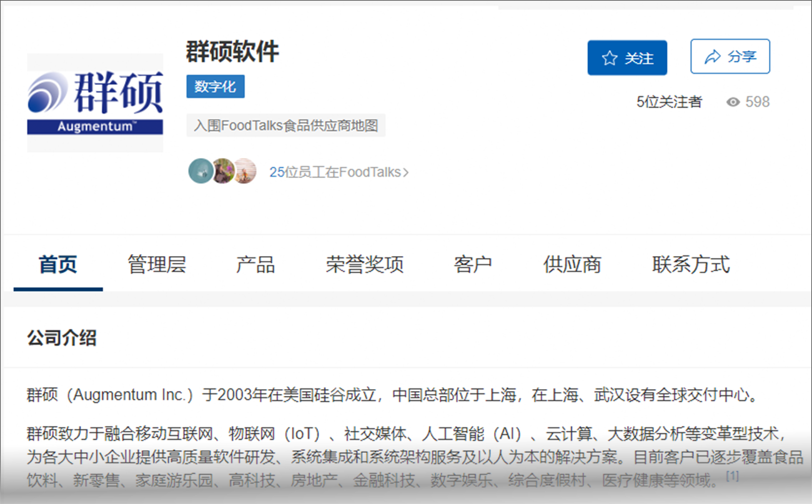Open the 荣誉奖项 awards tab
The width and height of the screenshot is (812, 504).
[364, 264]
